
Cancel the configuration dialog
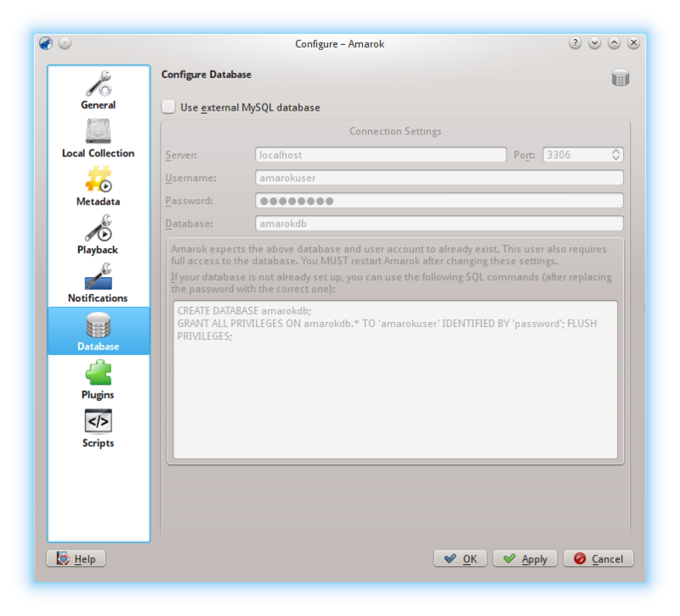598,558
